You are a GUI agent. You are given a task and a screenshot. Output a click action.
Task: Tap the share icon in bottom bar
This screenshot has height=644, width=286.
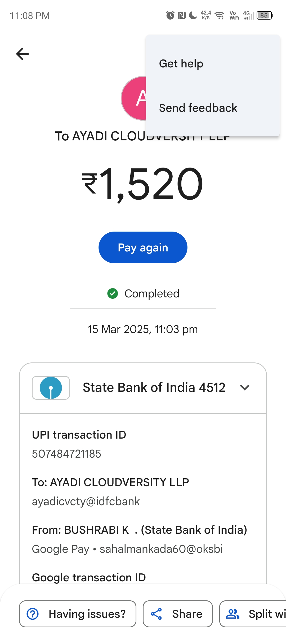tap(156, 614)
